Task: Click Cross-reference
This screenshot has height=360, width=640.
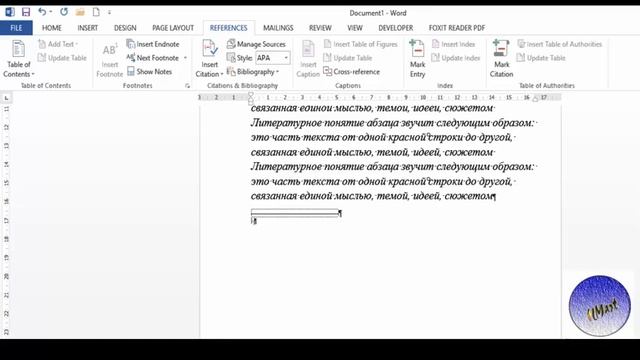Action: tap(352, 72)
